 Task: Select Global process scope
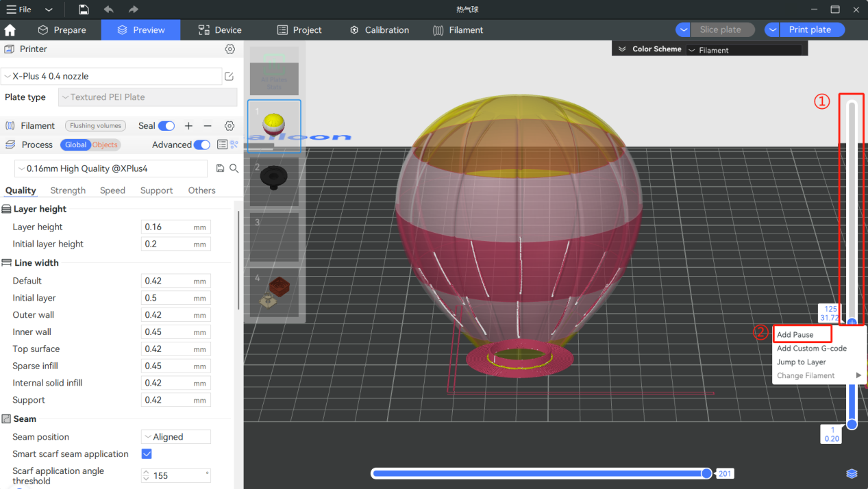click(75, 145)
